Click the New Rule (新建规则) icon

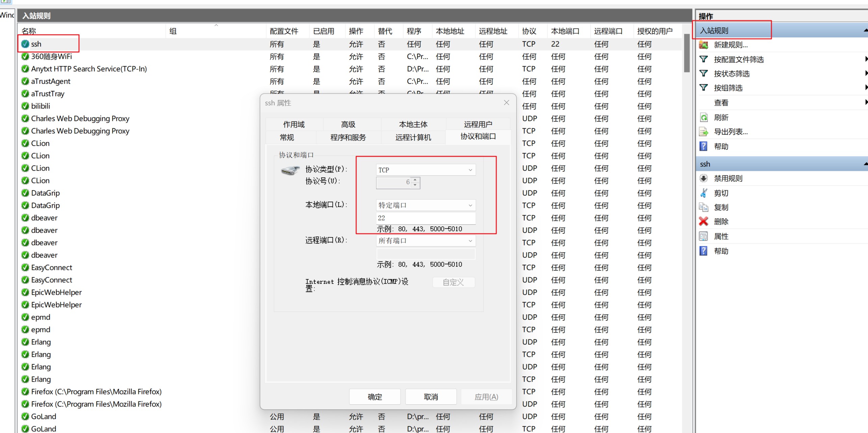pyautogui.click(x=704, y=45)
